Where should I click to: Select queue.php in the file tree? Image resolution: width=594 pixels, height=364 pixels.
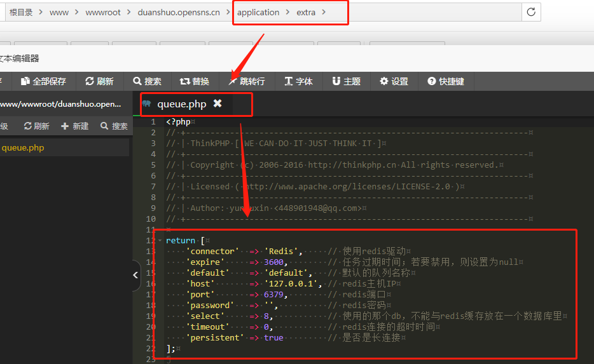(x=23, y=147)
